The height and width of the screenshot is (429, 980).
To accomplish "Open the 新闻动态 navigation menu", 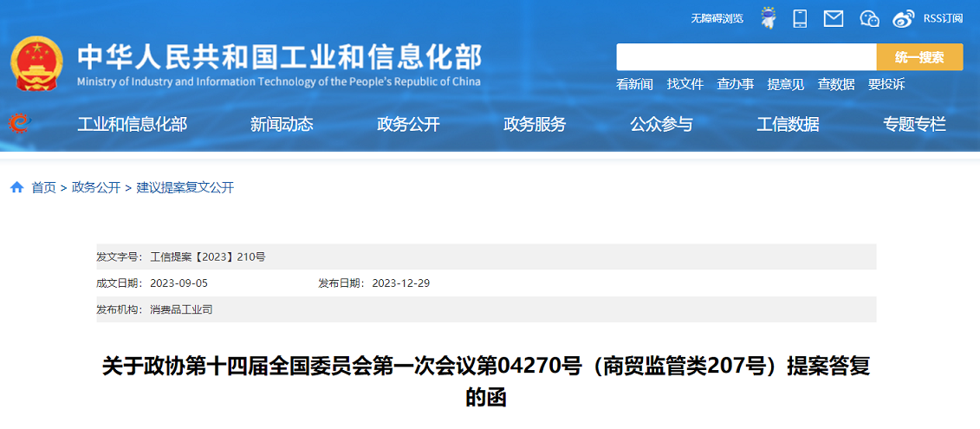I will point(282,124).
